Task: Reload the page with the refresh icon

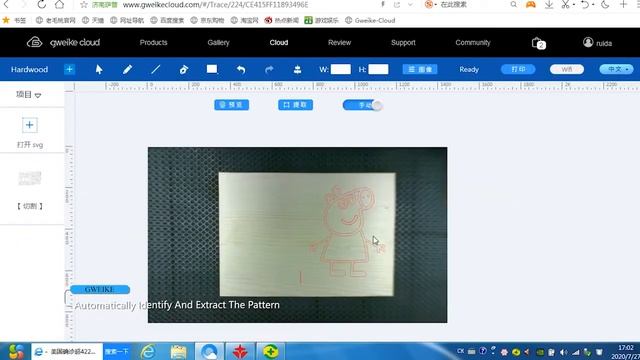Action: click(42, 4)
